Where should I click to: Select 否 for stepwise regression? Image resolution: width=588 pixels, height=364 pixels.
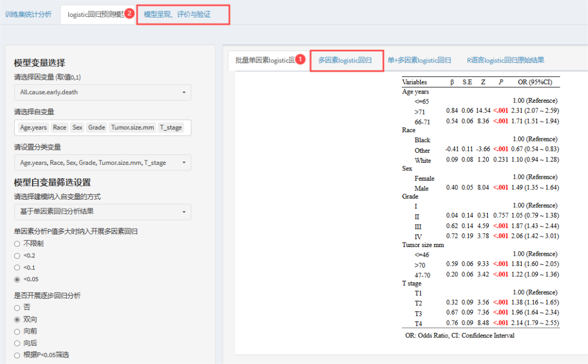17,307
